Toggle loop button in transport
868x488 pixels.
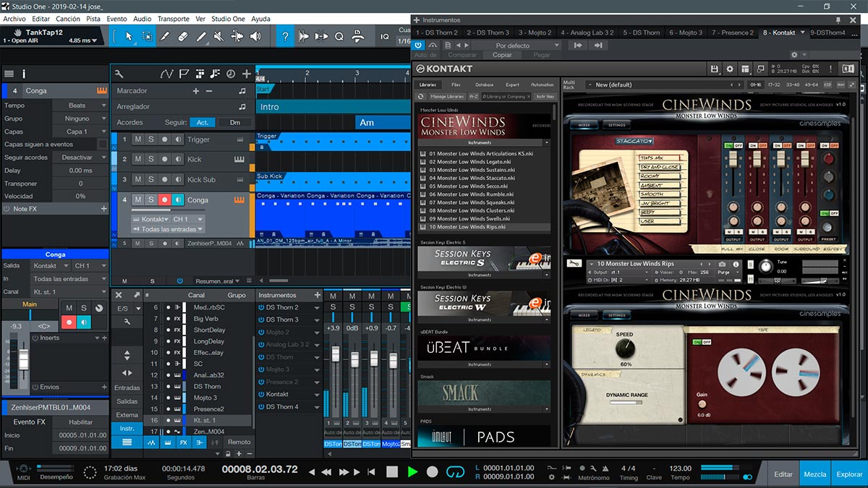(454, 471)
